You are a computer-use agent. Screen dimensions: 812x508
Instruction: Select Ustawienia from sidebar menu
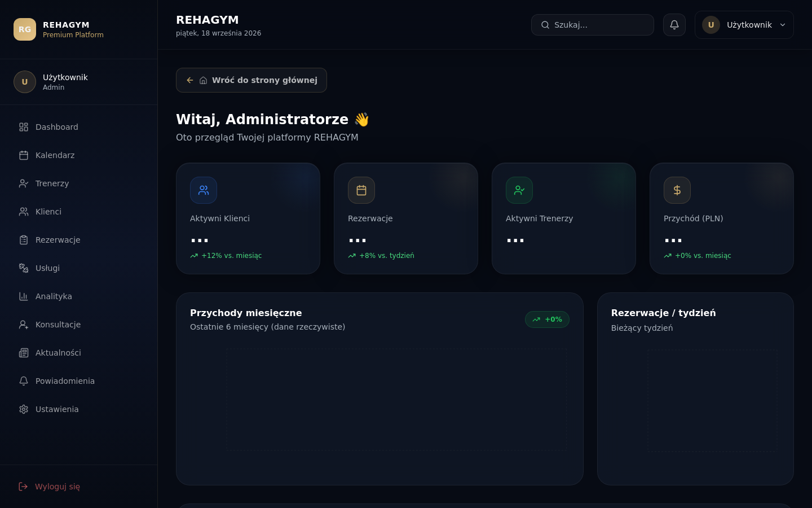coord(79,409)
